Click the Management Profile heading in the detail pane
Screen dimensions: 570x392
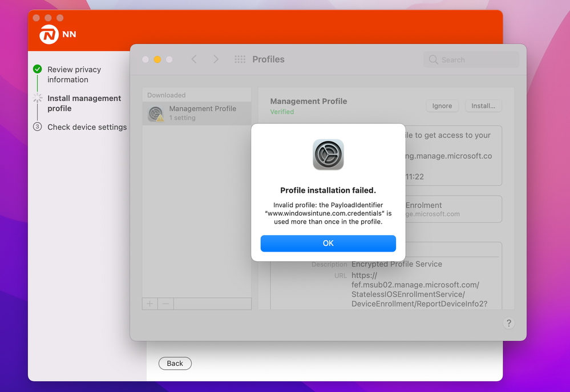[308, 101]
